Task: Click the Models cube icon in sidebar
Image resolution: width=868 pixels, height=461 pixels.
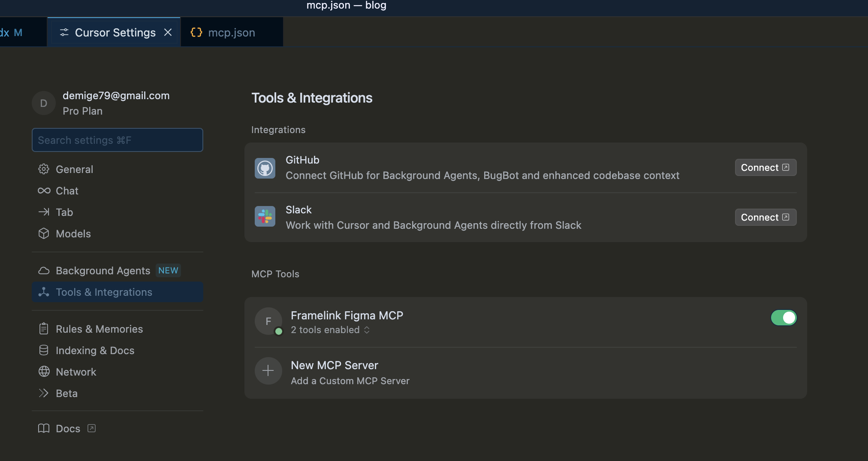Action: pos(44,234)
